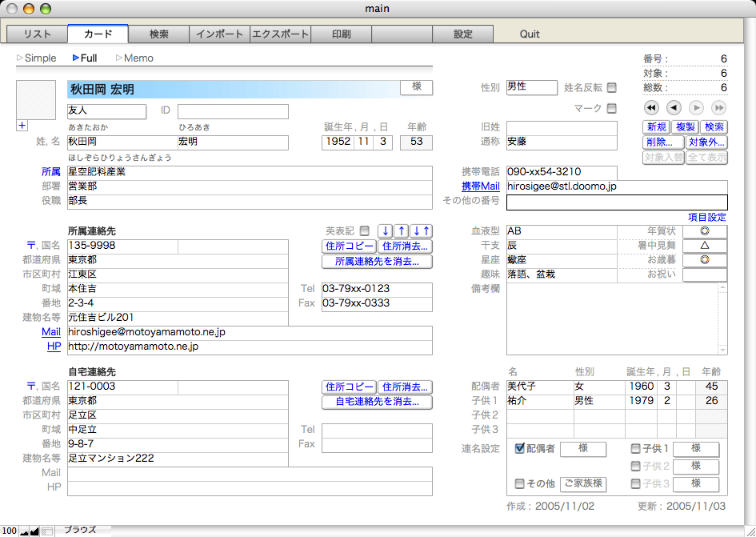Go to first record button
Image resolution: width=756 pixels, height=537 pixels.
[651, 107]
